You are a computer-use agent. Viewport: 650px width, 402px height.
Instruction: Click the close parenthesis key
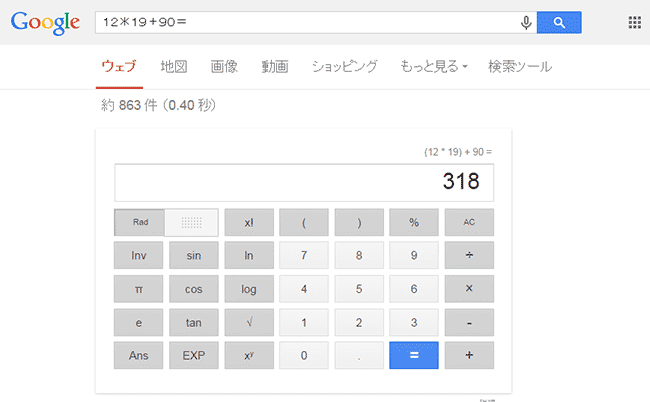point(359,223)
